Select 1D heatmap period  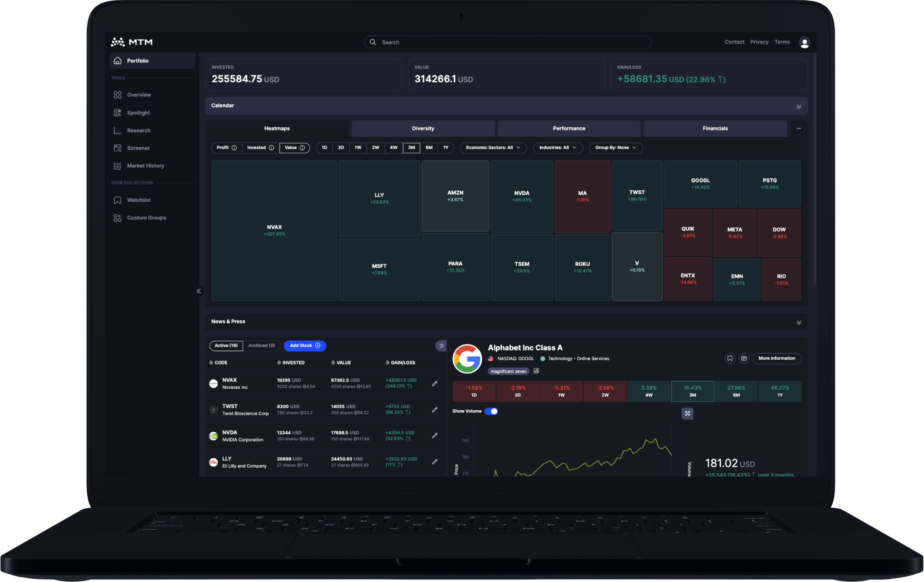[324, 148]
